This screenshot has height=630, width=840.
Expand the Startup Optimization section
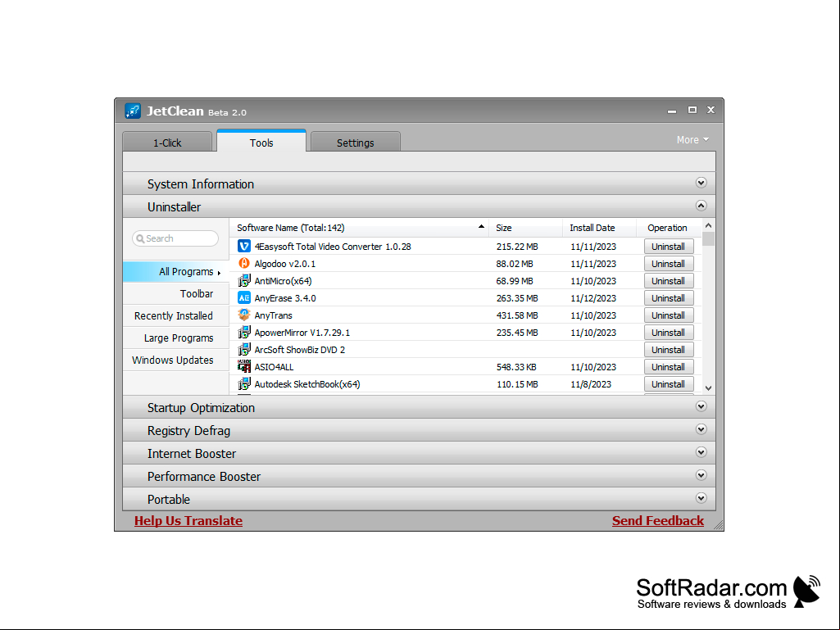pos(701,406)
